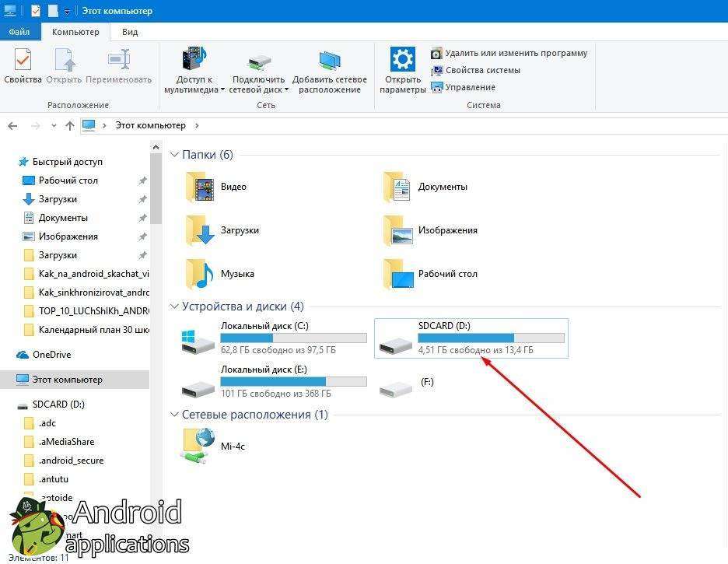Open recent locations dropdown arrow
The height and width of the screenshot is (564, 728).
click(x=54, y=126)
